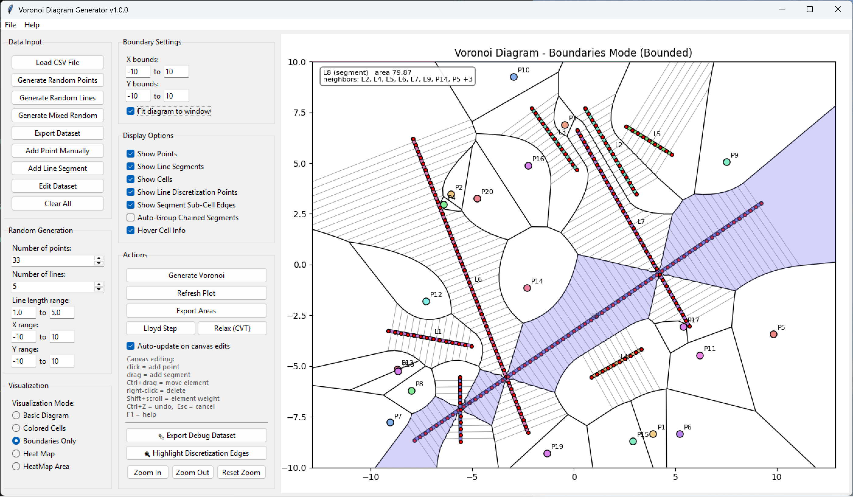Viewport: 853px width, 504px height.
Task: Select Heat Map mode
Action: click(16, 454)
